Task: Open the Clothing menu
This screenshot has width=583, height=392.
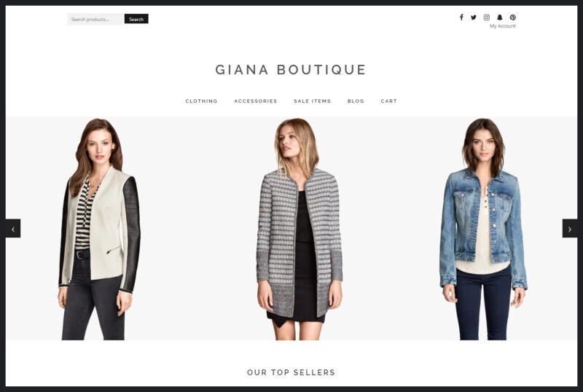Action: pyautogui.click(x=201, y=101)
